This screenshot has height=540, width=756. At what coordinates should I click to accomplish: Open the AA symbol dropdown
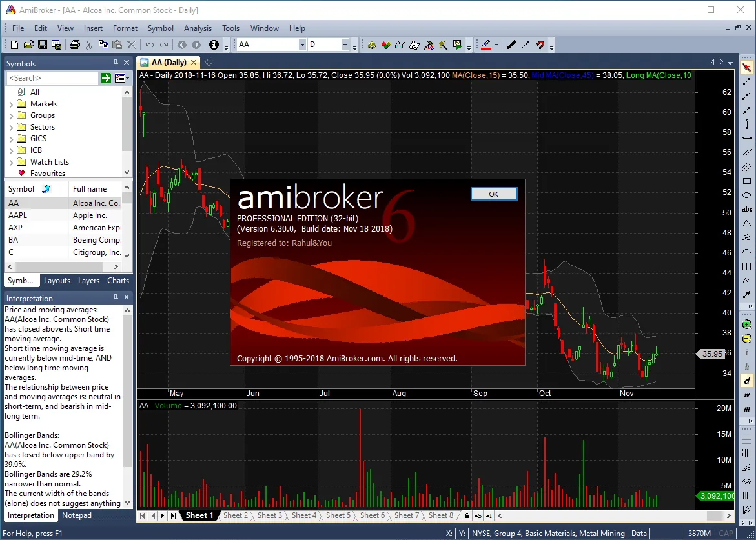coord(302,45)
